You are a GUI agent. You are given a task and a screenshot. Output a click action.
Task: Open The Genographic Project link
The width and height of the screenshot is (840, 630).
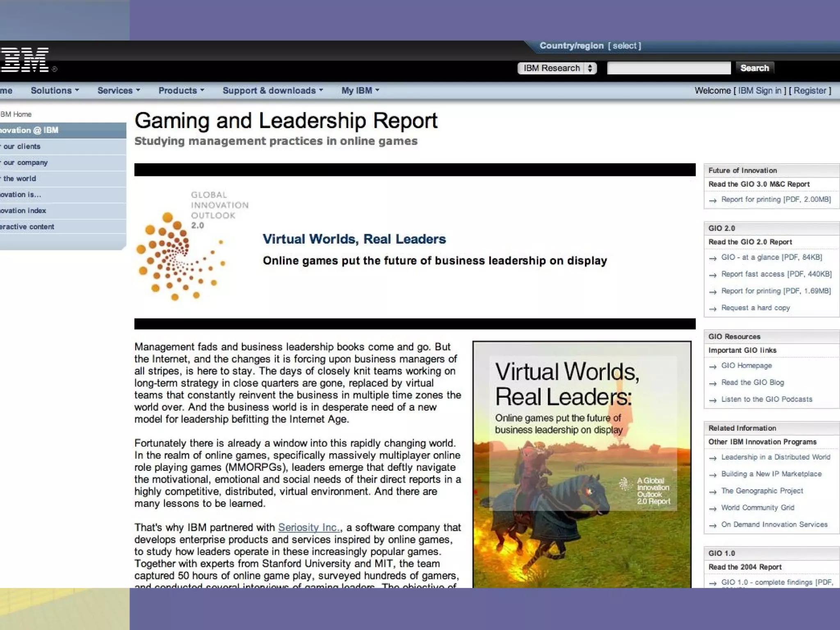762,491
